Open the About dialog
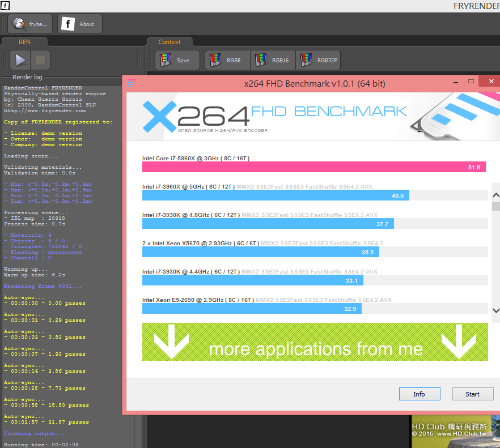This screenshot has width=500, height=448. [x=80, y=24]
